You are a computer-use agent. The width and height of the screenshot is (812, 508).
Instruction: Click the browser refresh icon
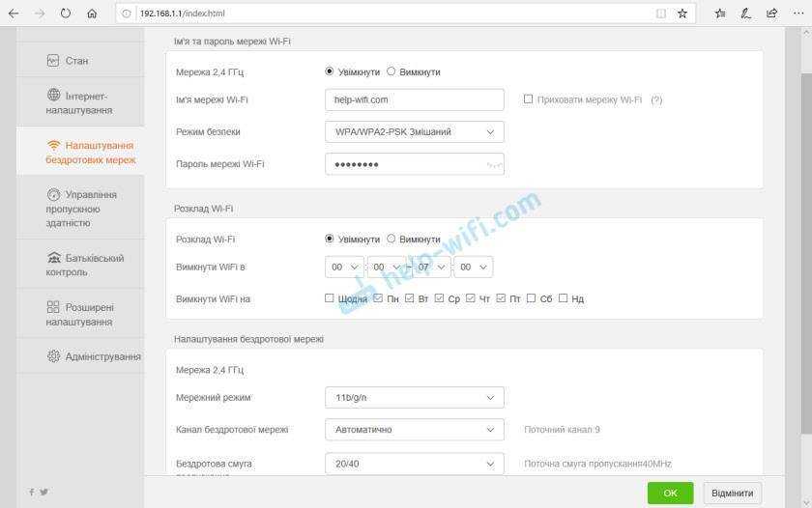click(66, 14)
